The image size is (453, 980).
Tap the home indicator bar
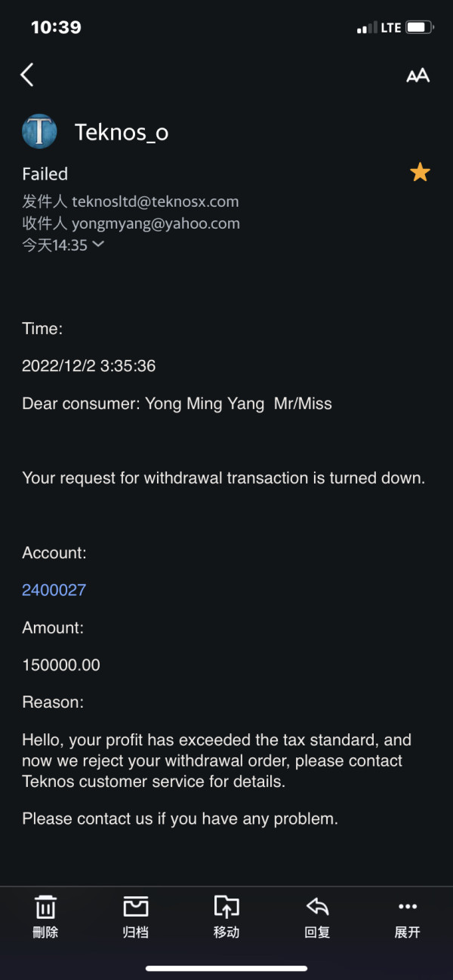[226, 968]
